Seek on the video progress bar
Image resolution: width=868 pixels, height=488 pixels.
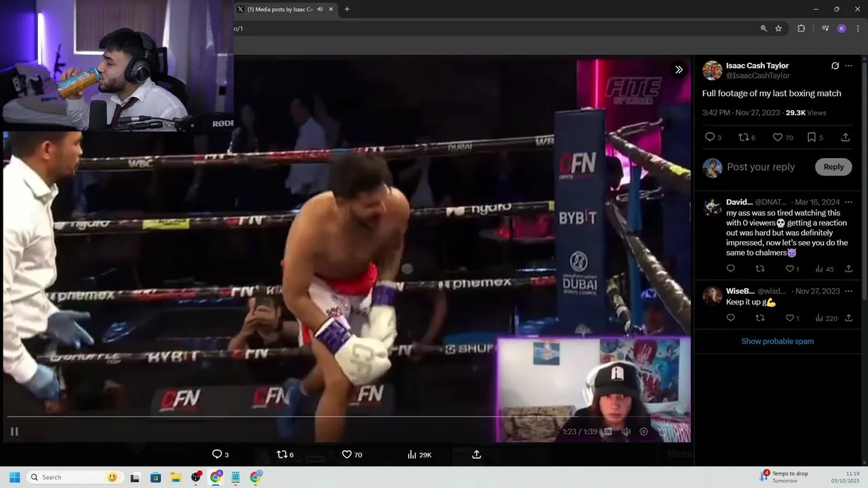point(349,416)
